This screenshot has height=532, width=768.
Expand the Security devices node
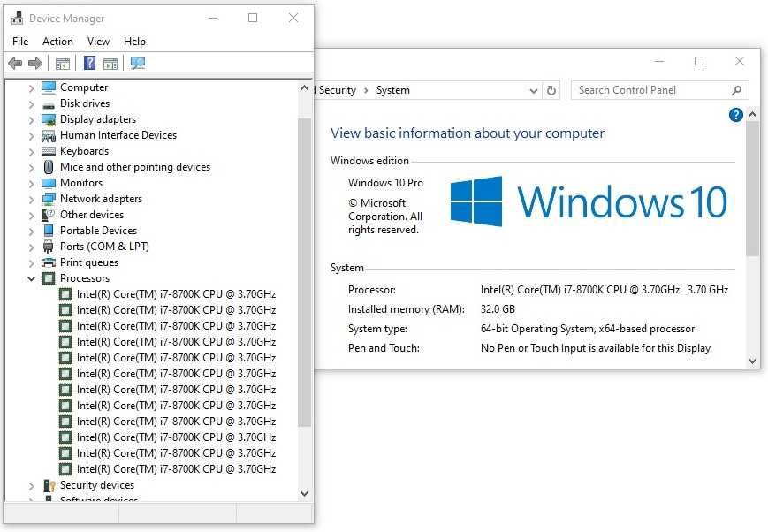pos(31,486)
